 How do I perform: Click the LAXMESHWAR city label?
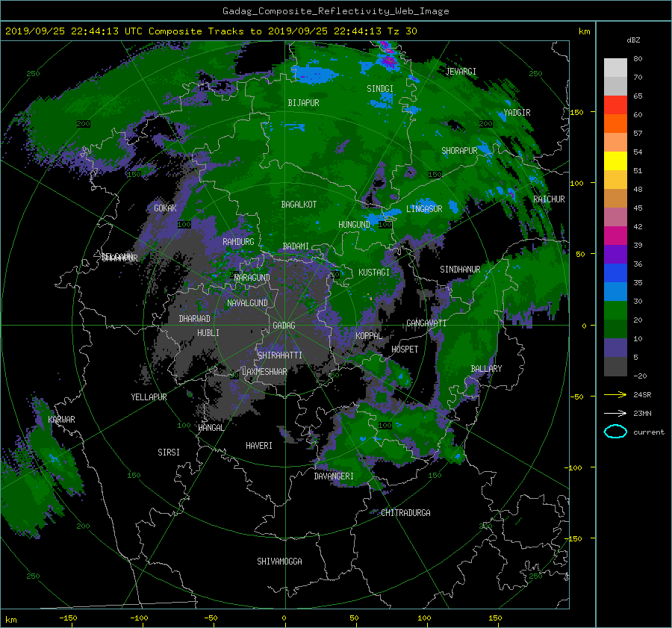(264, 372)
